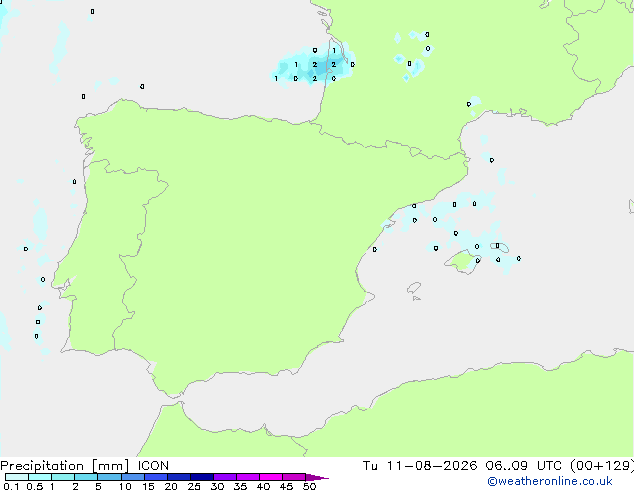Viewport: 634px width, 490px height.
Task: Select the 5–10 mm legend swatch
Action: coord(109,477)
